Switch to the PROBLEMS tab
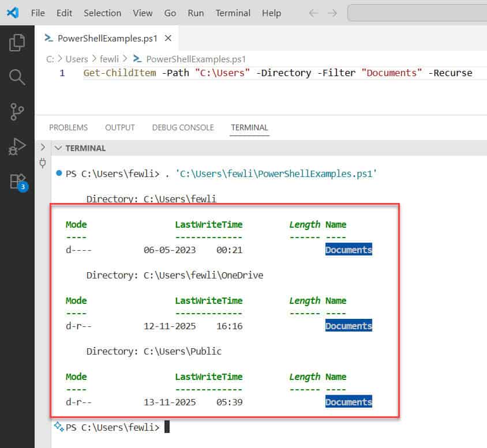The width and height of the screenshot is (487, 448). 68,127
